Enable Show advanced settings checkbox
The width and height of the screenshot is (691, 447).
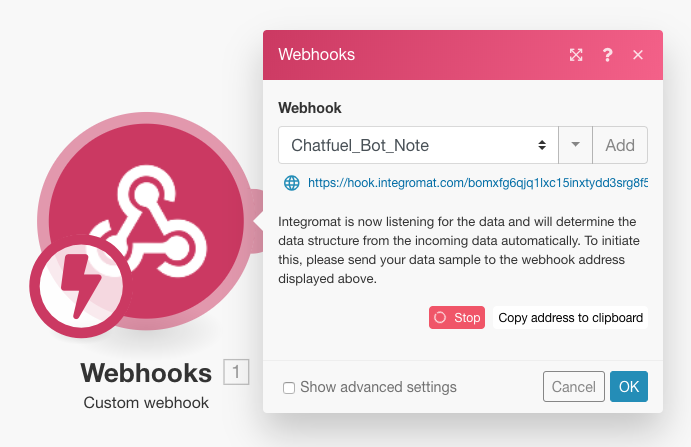289,388
